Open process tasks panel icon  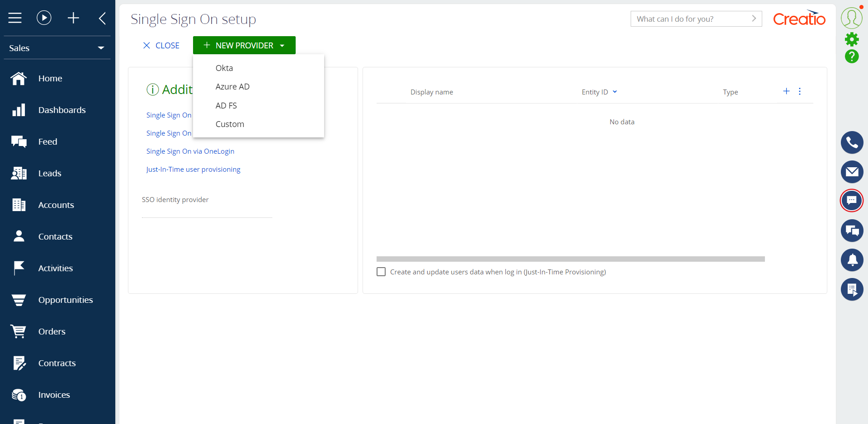click(852, 289)
